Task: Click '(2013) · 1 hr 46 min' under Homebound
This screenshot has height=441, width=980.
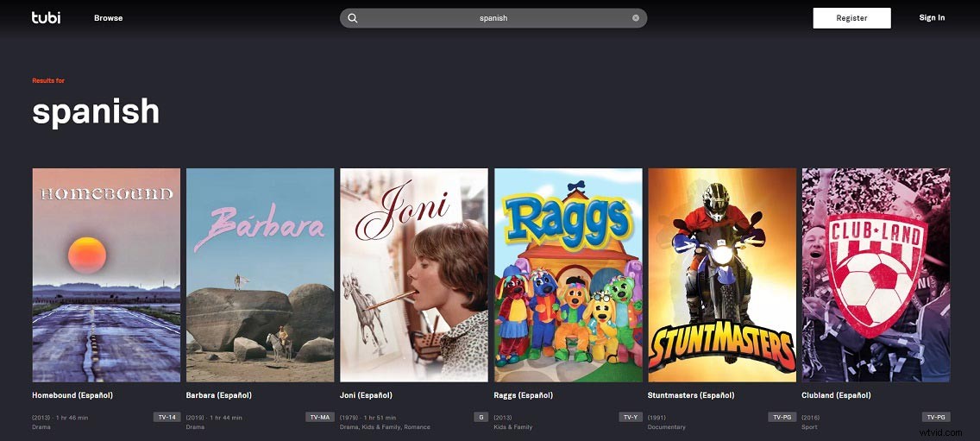Action: point(60,418)
